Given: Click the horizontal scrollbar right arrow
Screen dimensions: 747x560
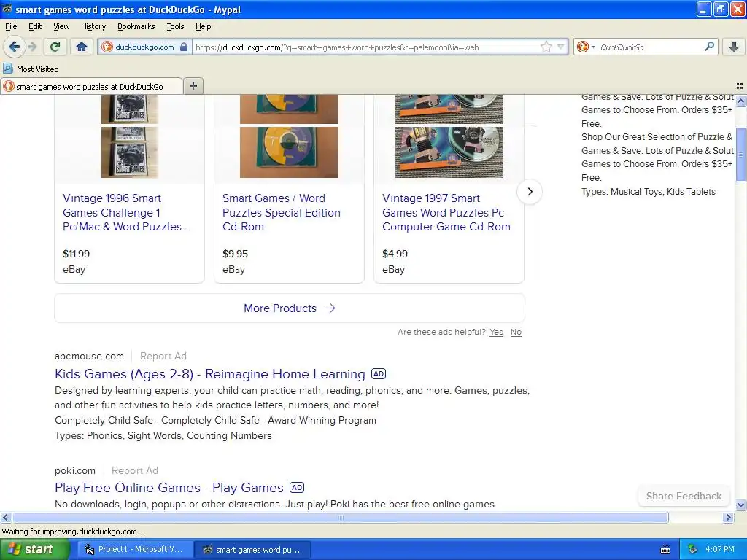Looking at the screenshot, I should [728, 517].
